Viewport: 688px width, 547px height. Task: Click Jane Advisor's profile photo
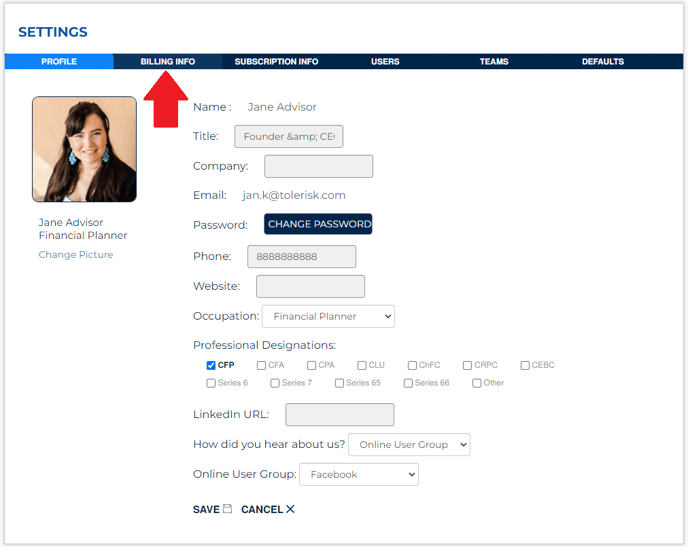click(84, 149)
